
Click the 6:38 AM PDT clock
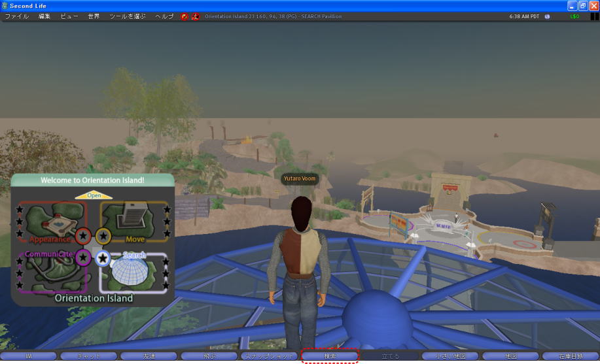(x=524, y=16)
